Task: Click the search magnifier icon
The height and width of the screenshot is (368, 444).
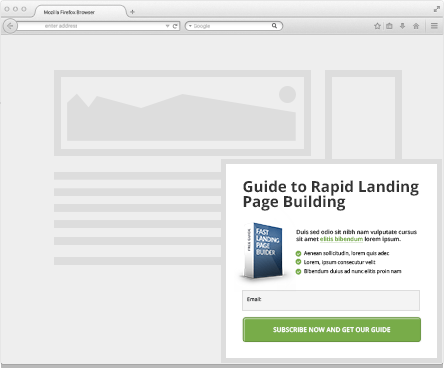Action: 274,26
